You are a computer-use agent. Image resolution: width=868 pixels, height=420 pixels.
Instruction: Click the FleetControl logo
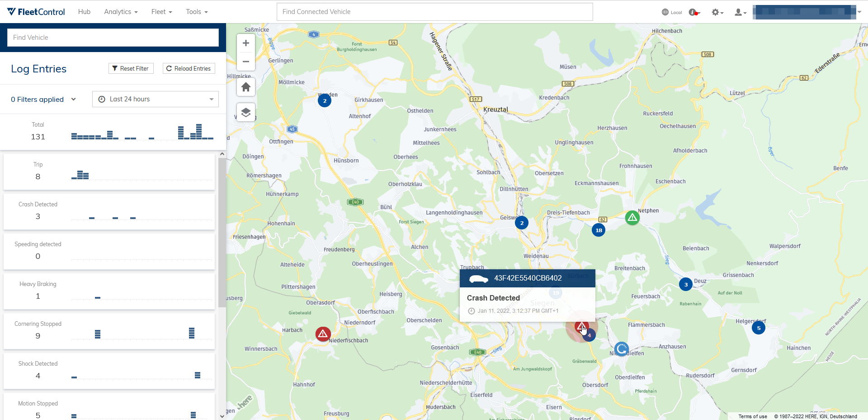point(36,12)
